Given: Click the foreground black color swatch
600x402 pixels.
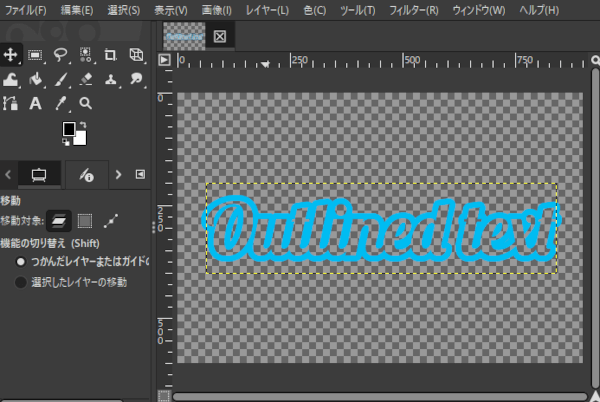Looking at the screenshot, I should point(69,129).
